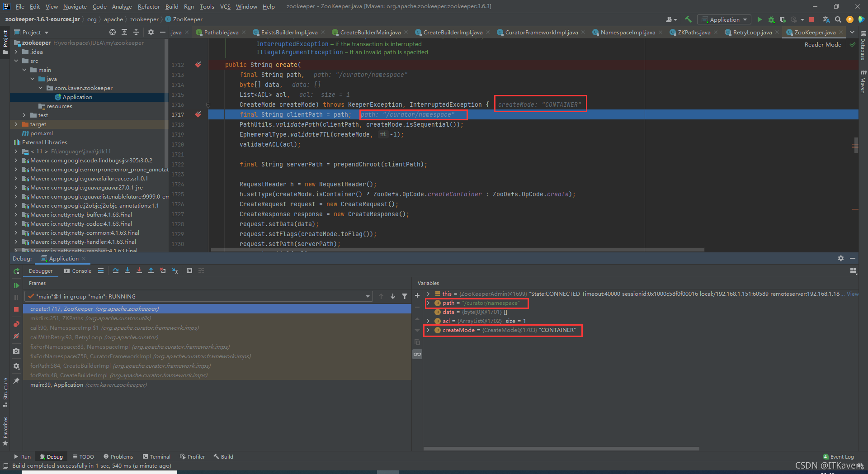
Task: Click the Build project hammer icon
Action: point(688,19)
